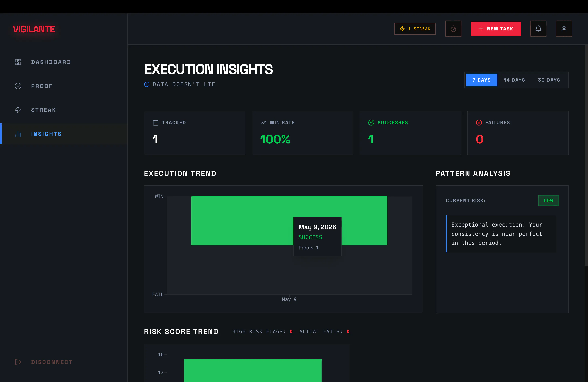Screen dimensions: 588x382
Task: Click the Disconnect logout arrow icon
Action: point(18,362)
